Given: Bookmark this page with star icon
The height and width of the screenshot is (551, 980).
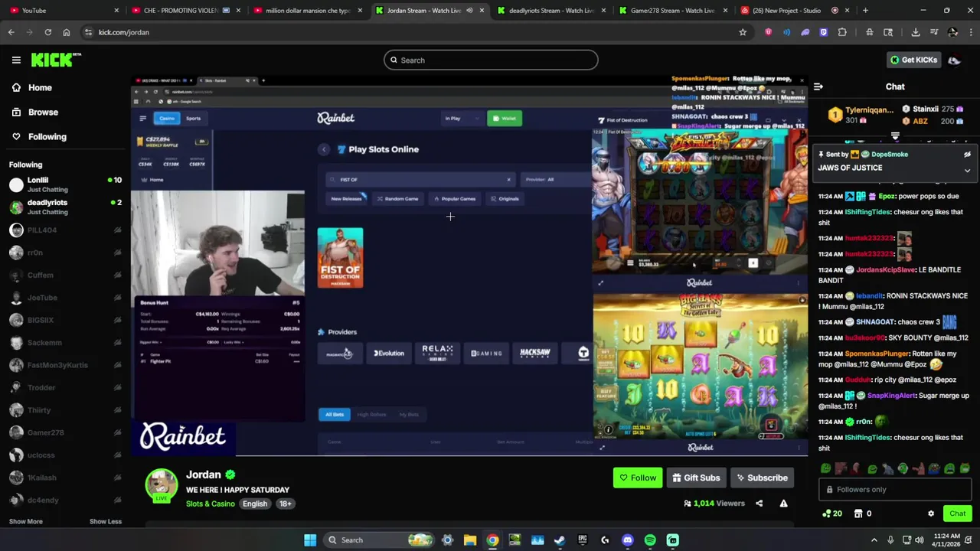Looking at the screenshot, I should [x=743, y=32].
